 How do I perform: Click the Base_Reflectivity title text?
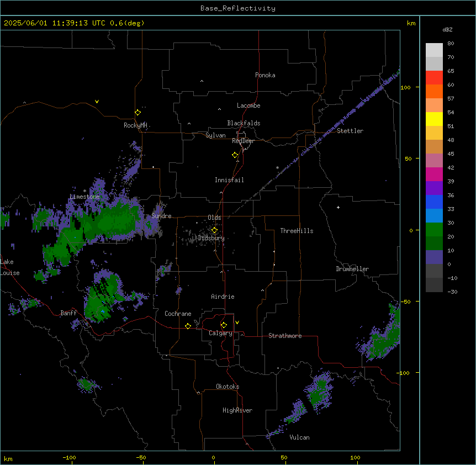pos(237,8)
